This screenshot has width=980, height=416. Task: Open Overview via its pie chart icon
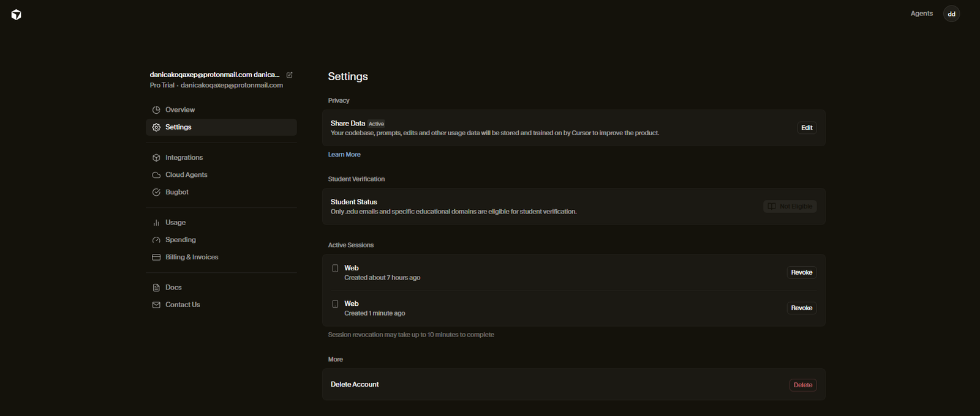(156, 110)
